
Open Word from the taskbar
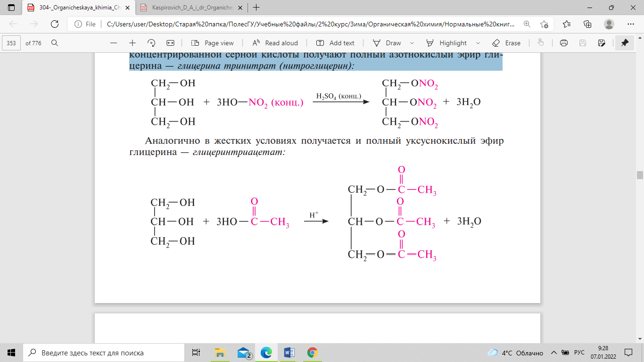tap(289, 353)
